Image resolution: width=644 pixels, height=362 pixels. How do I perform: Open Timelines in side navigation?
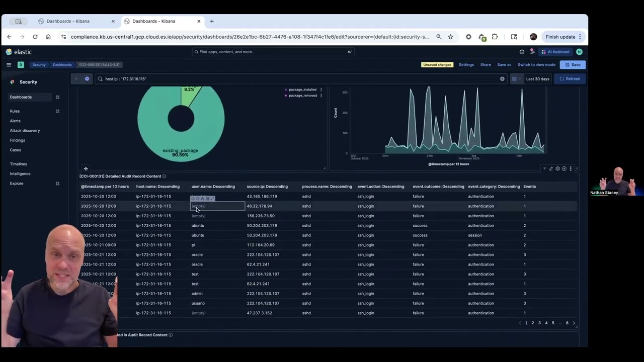(x=18, y=164)
